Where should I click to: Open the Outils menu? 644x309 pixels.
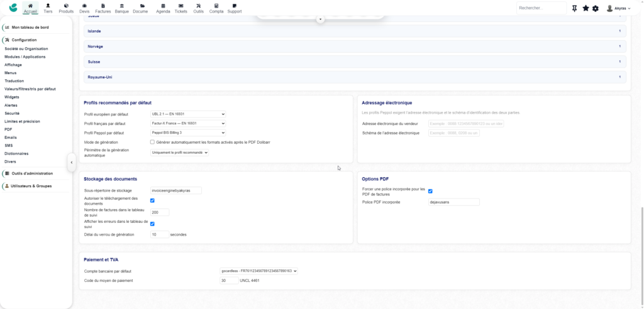pos(198,8)
